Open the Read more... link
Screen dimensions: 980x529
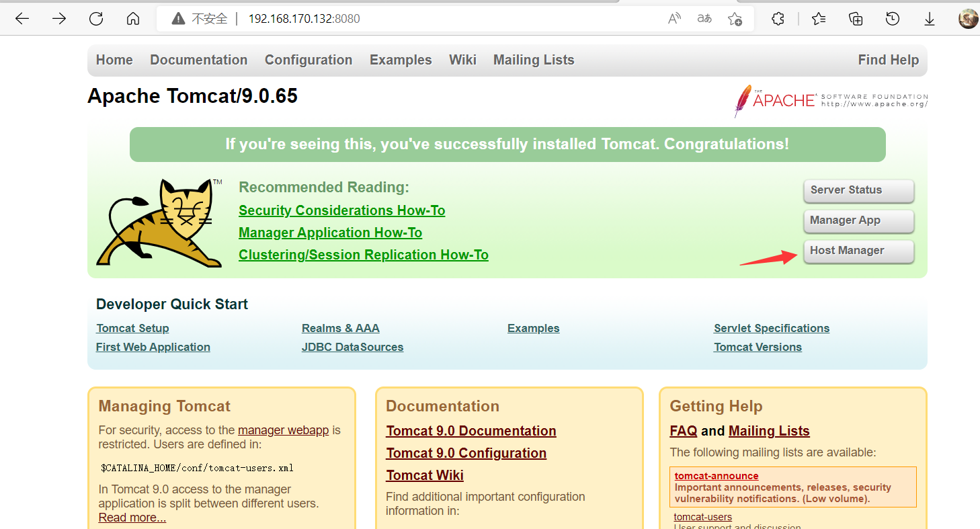tap(132, 518)
